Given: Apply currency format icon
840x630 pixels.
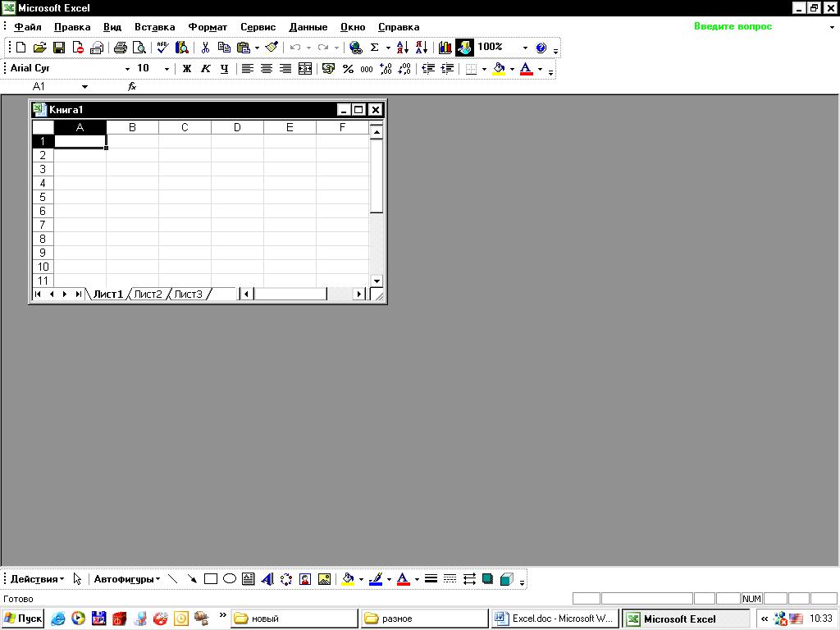Looking at the screenshot, I should pyautogui.click(x=328, y=69).
